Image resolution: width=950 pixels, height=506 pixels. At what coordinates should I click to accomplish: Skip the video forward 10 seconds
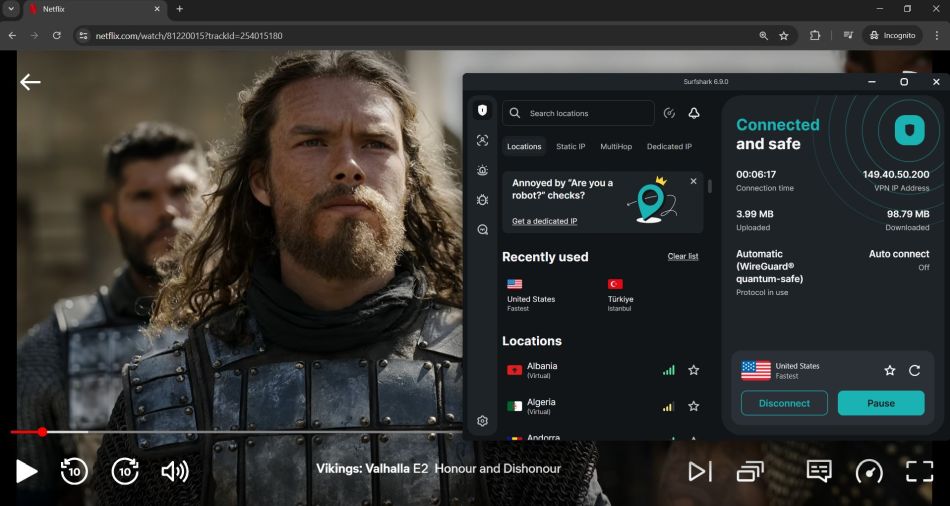pos(125,471)
